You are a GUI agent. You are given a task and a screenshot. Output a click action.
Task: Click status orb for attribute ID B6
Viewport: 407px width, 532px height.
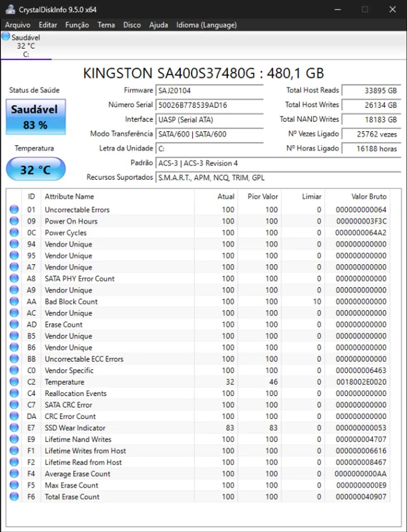[14, 347]
